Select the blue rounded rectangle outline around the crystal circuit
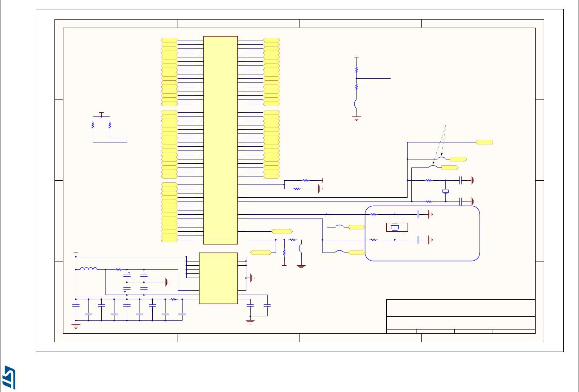The image size is (579, 392). pos(422,233)
